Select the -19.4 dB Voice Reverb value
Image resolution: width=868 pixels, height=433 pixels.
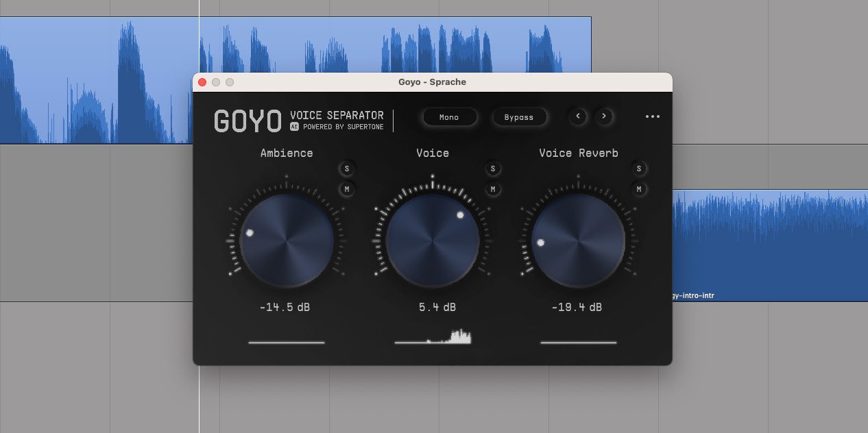[x=577, y=308]
